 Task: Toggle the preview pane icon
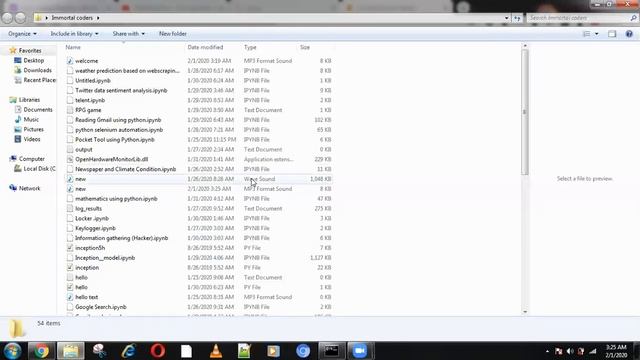612,34
